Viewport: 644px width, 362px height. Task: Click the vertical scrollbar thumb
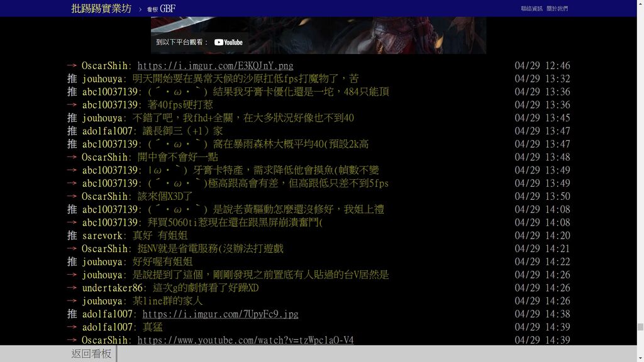coord(640,327)
